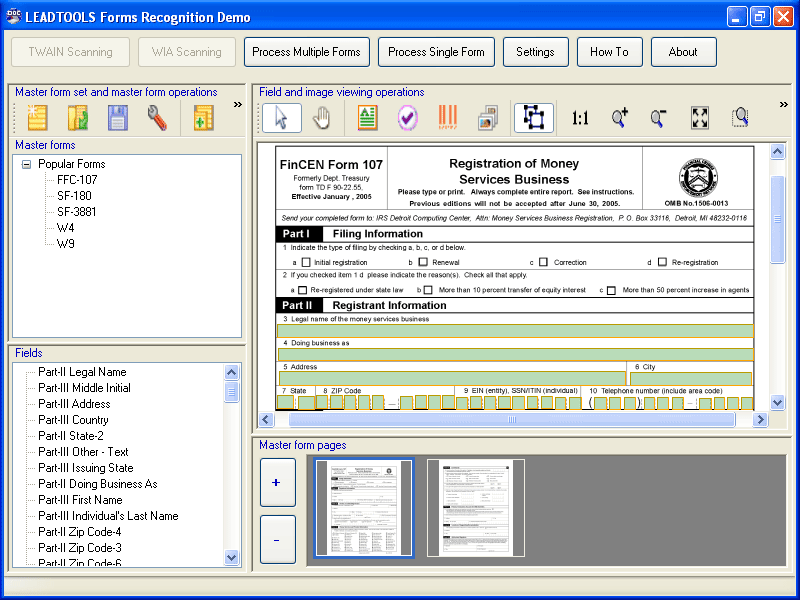Screen dimensions: 800x600
Task: Click the fit image to window icon
Action: [700, 118]
